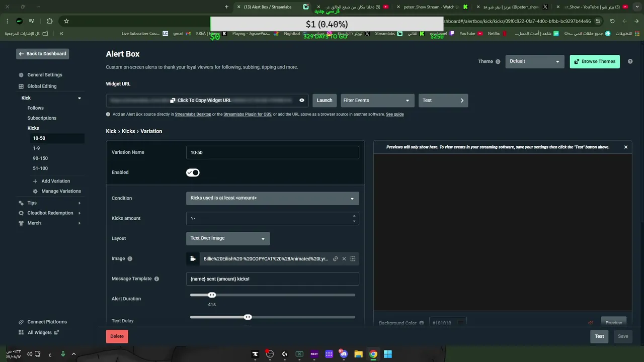This screenshot has width=644, height=362.
Task: Open Discord from the taskbar
Action: (x=344, y=354)
